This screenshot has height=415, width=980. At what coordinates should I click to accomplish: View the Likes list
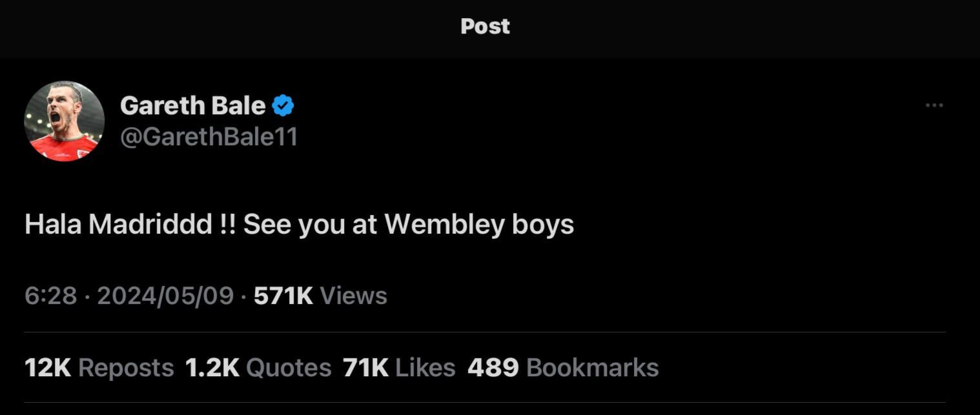425,368
